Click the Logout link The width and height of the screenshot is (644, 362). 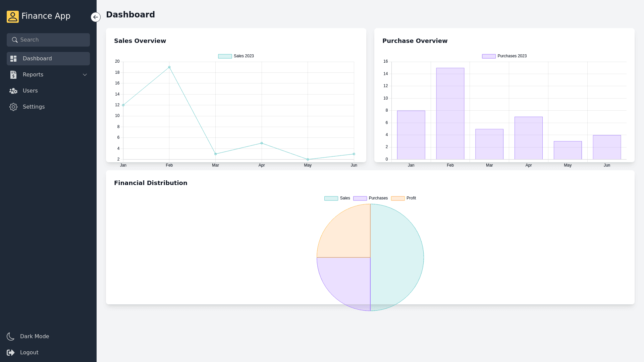(29, 353)
